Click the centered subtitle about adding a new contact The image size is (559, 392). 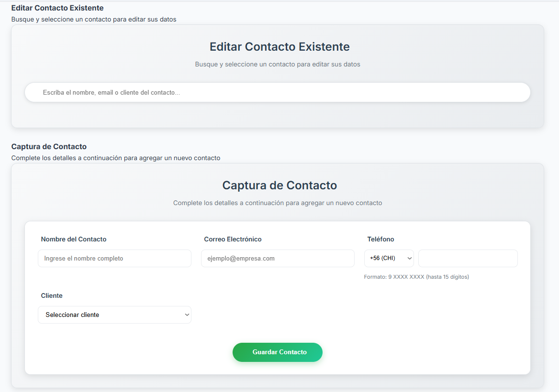(x=278, y=203)
